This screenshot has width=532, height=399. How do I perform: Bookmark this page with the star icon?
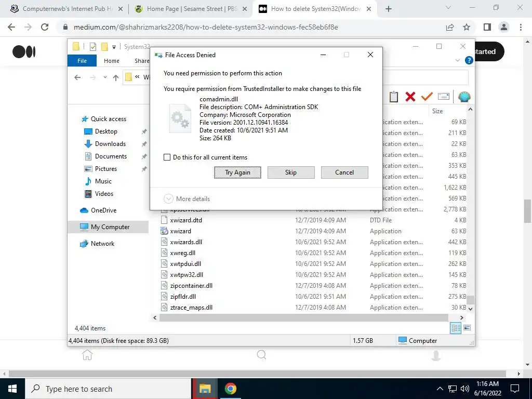pos(467,27)
